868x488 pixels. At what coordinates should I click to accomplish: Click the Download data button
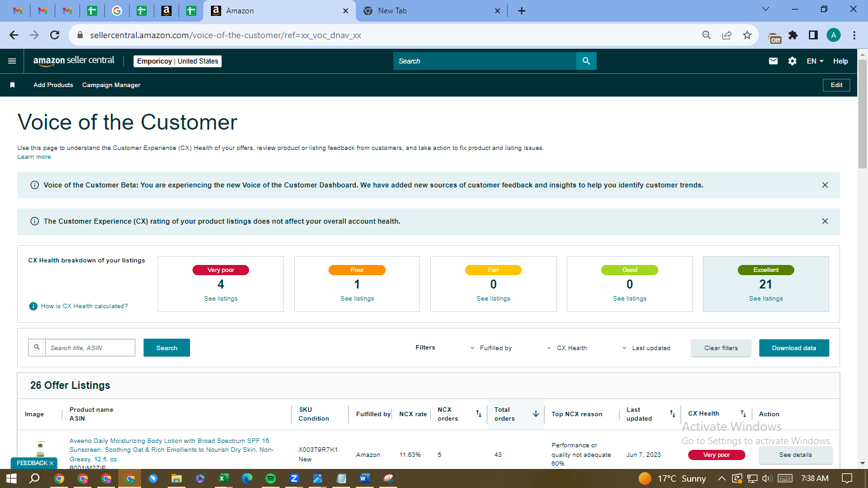click(x=794, y=348)
